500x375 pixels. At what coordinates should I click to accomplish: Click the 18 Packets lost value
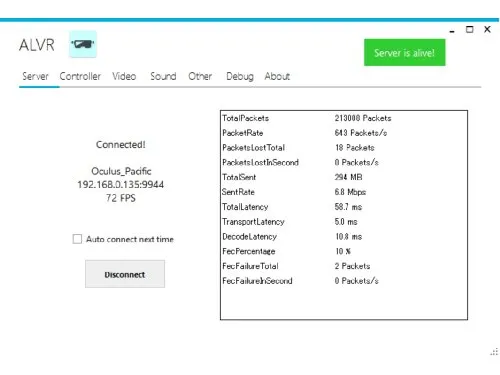pos(355,147)
